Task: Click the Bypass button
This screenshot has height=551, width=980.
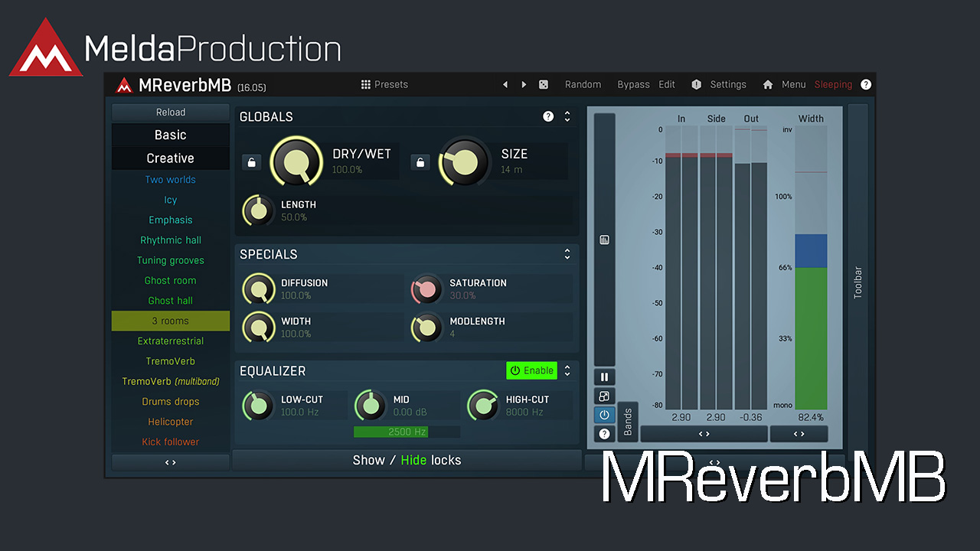Action: click(x=633, y=85)
